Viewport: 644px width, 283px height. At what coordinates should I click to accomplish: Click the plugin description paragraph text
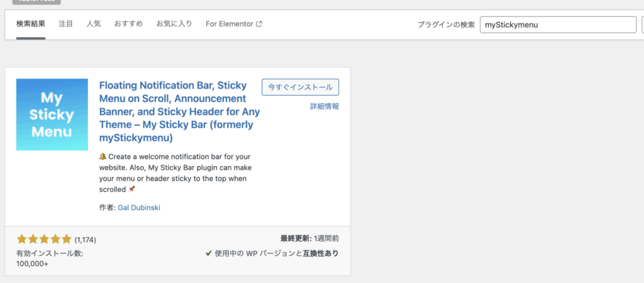pyautogui.click(x=176, y=173)
